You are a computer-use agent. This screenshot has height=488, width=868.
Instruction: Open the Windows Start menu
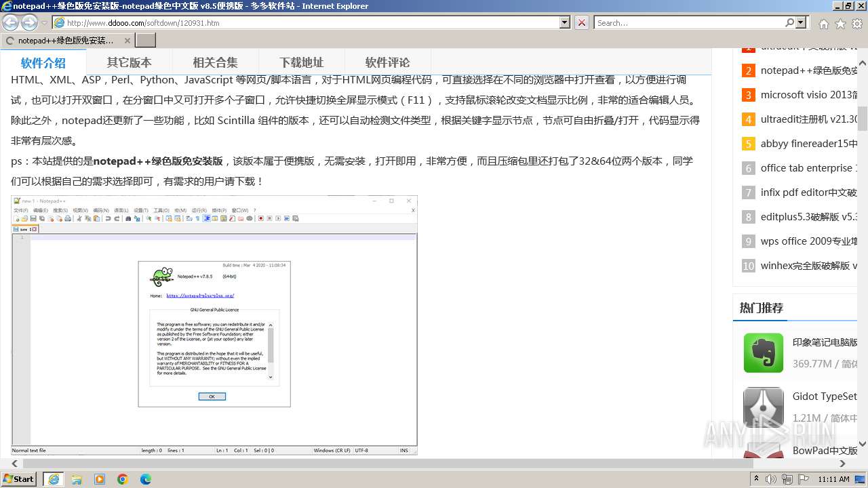pyautogui.click(x=19, y=479)
